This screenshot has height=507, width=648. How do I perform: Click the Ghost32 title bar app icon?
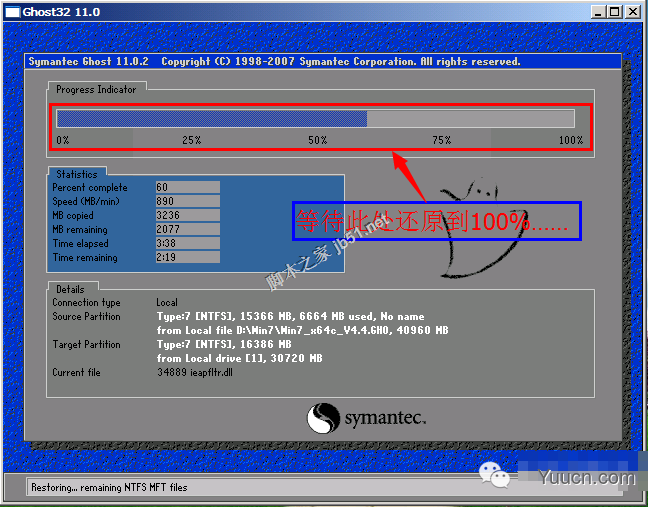(11, 12)
